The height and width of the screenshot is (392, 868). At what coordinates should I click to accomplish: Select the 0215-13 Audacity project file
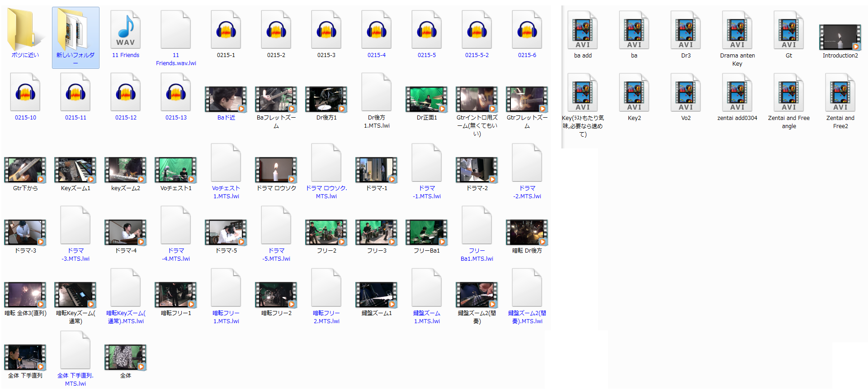(x=176, y=92)
